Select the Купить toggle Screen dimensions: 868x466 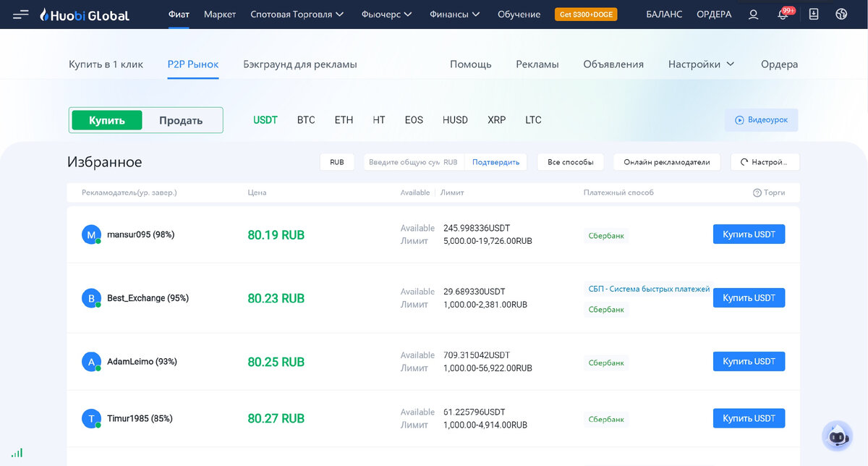pyautogui.click(x=107, y=120)
